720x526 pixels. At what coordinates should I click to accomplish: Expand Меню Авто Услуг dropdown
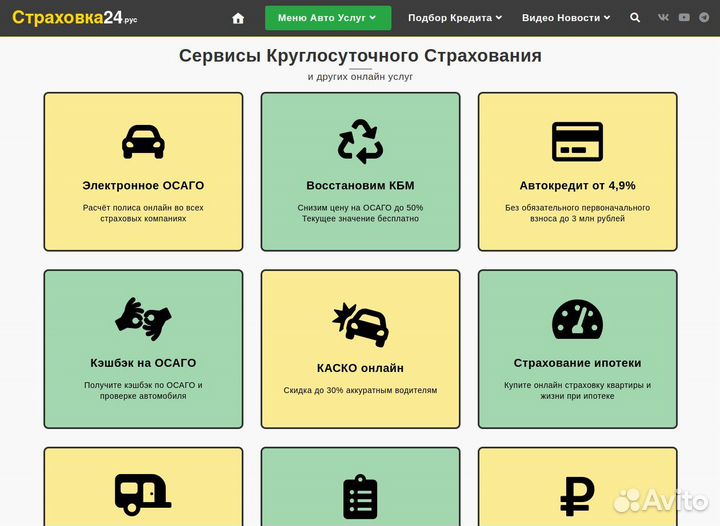coord(328,18)
